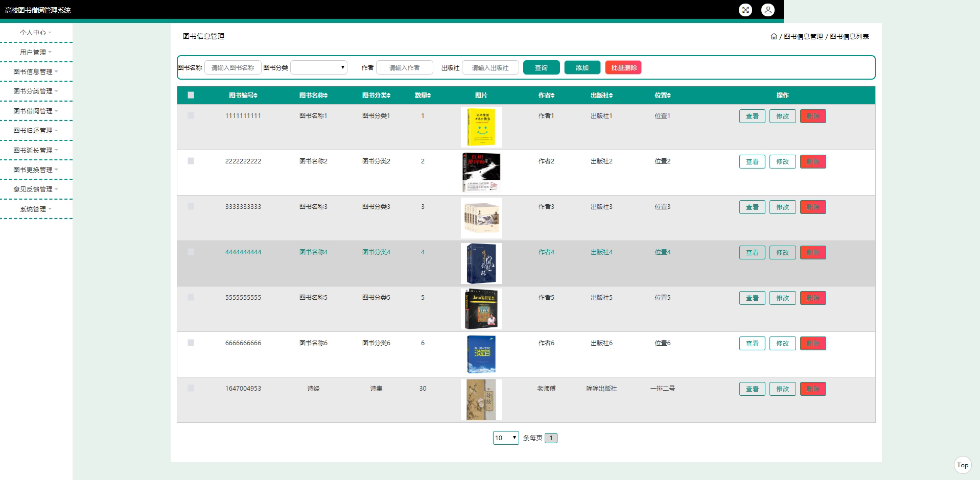This screenshot has width=980, height=480.
Task: Expand 图书信息管理 sidebar menu
Action: [x=36, y=72]
